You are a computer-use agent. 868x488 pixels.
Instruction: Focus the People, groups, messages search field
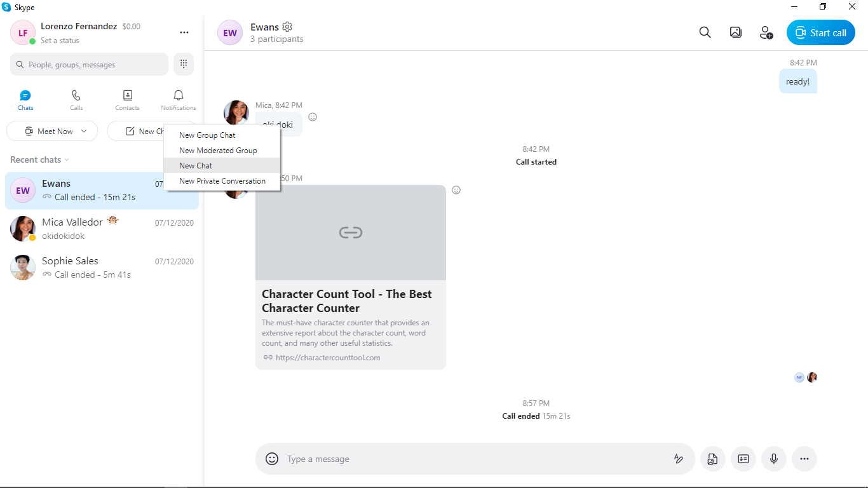(x=89, y=64)
